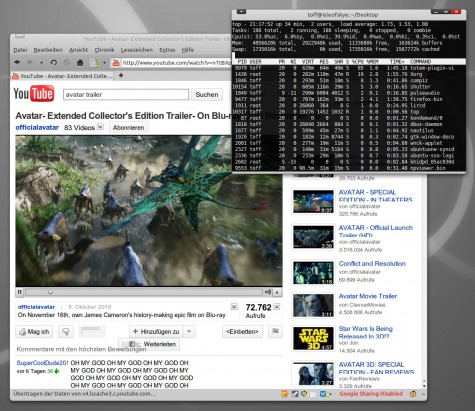Viewport: 475px width, 411px height.
Task: Expand the view statistics arrow beside 72.762
Action: pyautogui.click(x=277, y=307)
